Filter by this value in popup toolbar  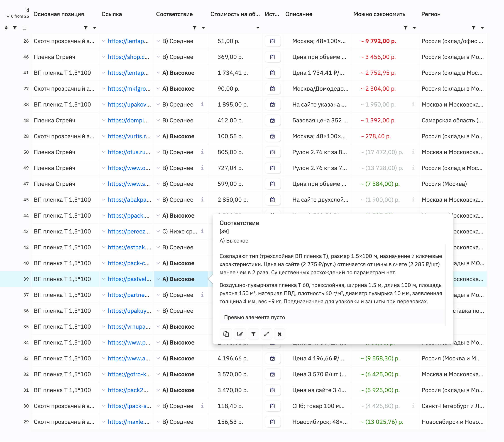coord(253,334)
